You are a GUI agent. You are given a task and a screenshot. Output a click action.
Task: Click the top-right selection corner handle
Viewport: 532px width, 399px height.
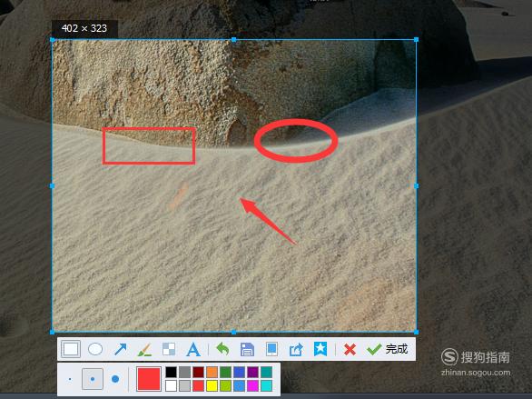(x=417, y=40)
